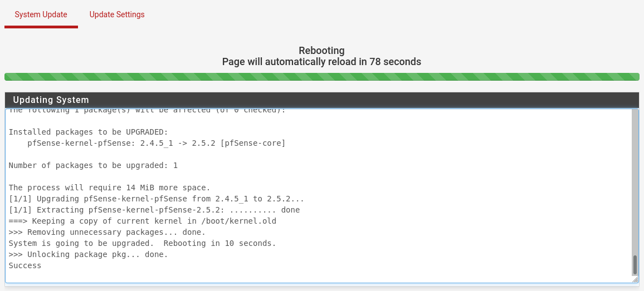The height and width of the screenshot is (291, 644).
Task: Click 'Rebooting in 10 seconds' log line
Action: tap(142, 244)
